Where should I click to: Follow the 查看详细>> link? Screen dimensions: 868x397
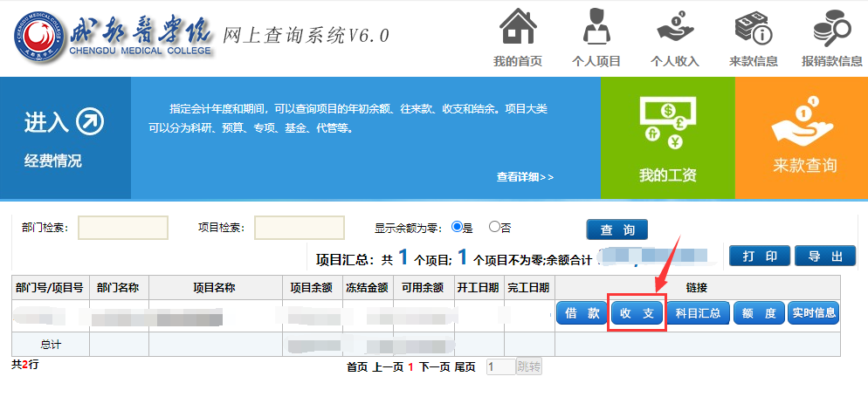pos(525,177)
